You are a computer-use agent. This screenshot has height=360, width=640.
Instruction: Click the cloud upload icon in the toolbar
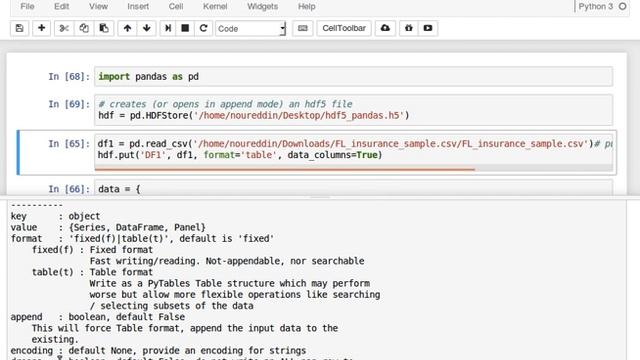pyautogui.click(x=385, y=28)
